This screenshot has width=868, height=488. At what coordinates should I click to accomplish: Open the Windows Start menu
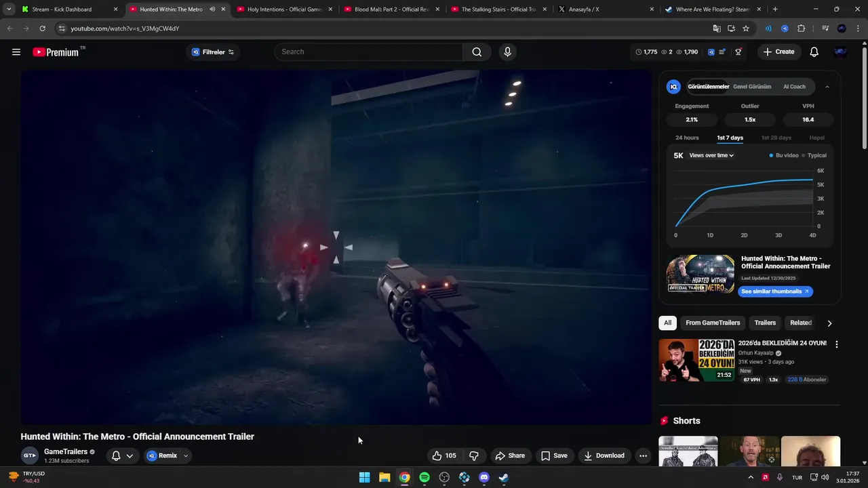[364, 477]
